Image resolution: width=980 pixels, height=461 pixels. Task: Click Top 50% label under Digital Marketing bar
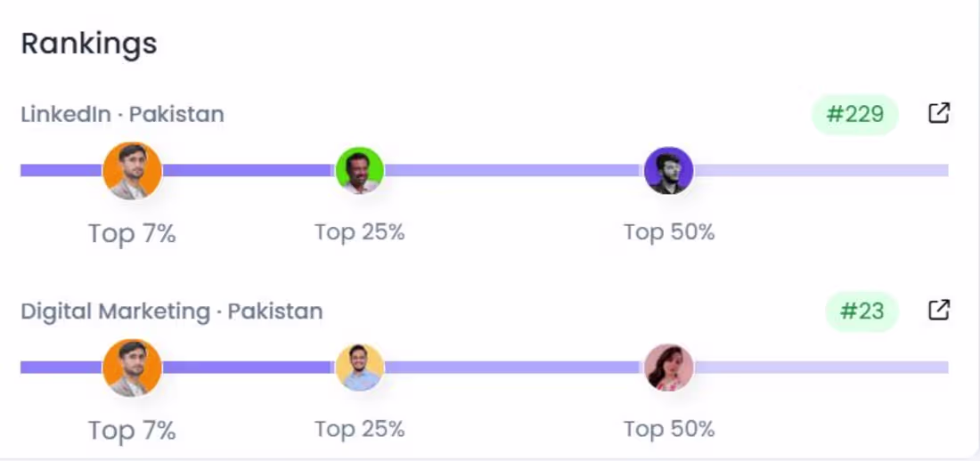point(669,429)
